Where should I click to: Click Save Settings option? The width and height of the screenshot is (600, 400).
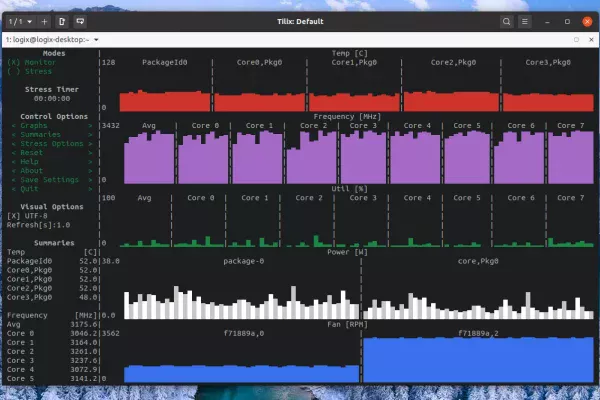click(52, 180)
